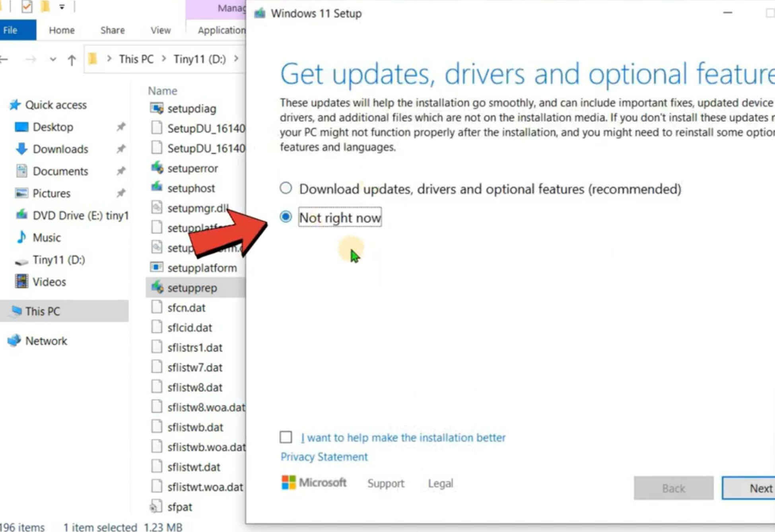Select Network in the navigation pane
This screenshot has height=532, width=775.
click(x=46, y=341)
